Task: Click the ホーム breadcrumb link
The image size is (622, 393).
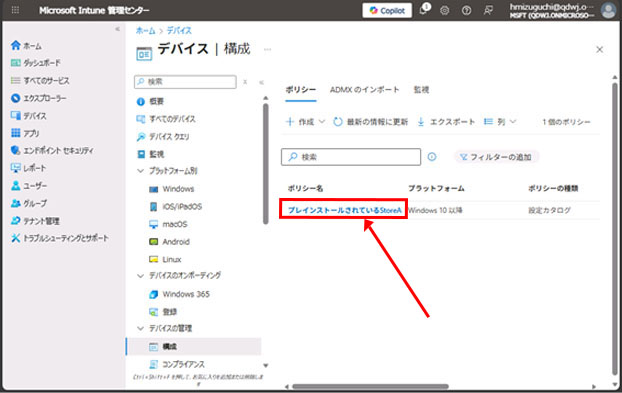Action: tap(145, 31)
